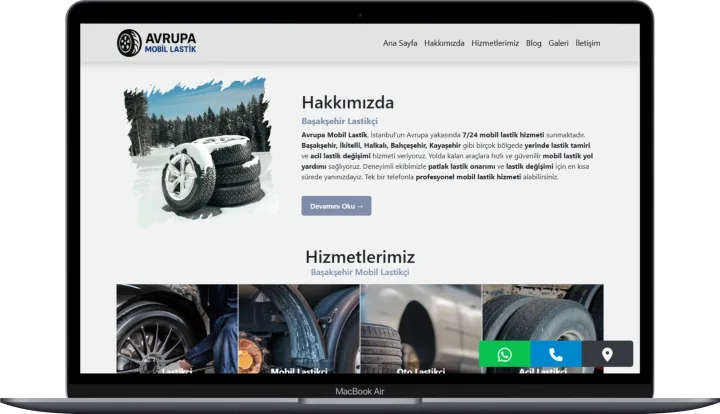Screen dimensions: 720x414
Task: Open the Oto Lastikçi service card
Action: click(421, 329)
